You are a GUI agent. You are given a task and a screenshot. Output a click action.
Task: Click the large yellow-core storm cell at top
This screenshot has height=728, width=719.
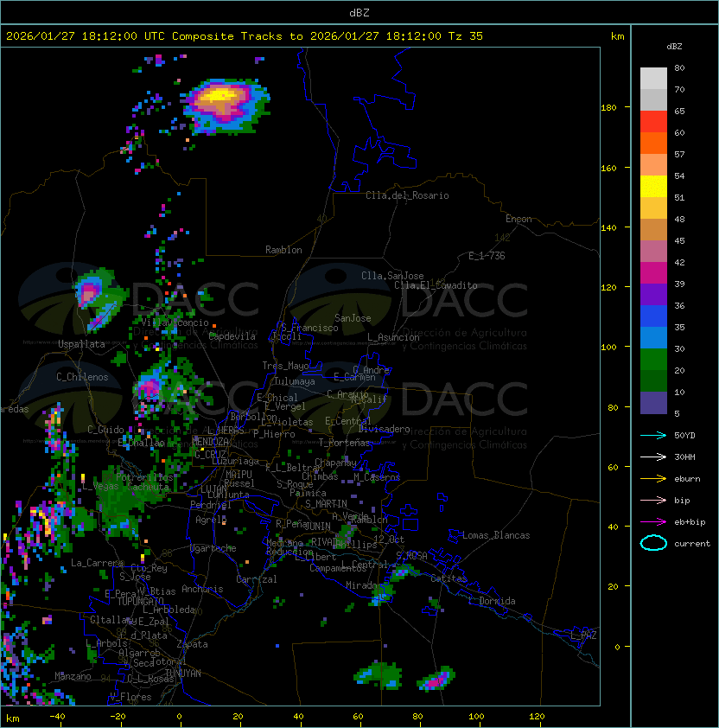point(226,105)
